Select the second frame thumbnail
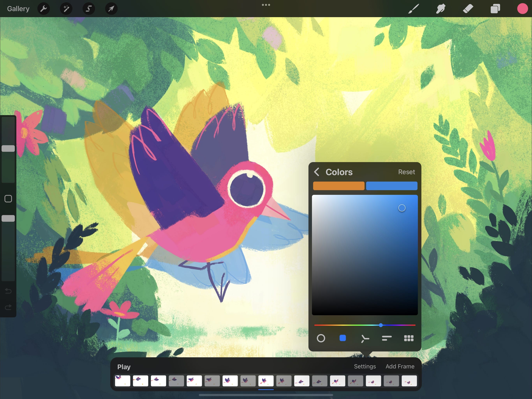This screenshot has width=532, height=399. pos(140,381)
